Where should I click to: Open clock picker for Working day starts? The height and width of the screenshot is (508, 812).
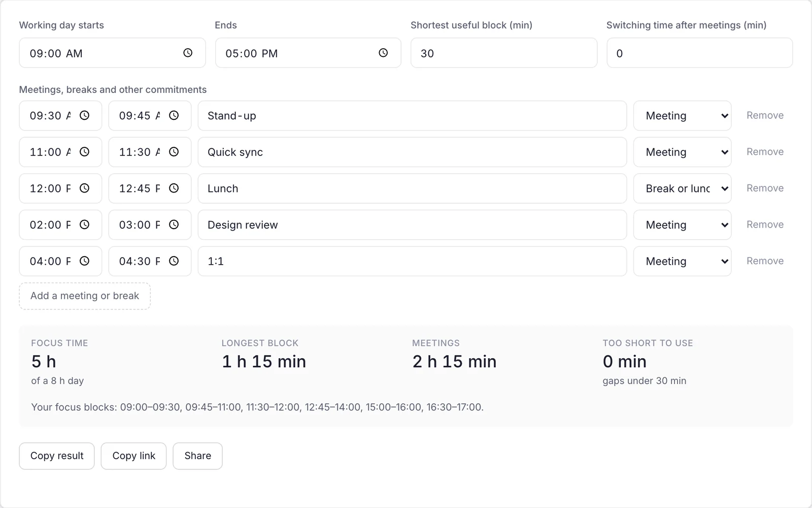(x=188, y=53)
